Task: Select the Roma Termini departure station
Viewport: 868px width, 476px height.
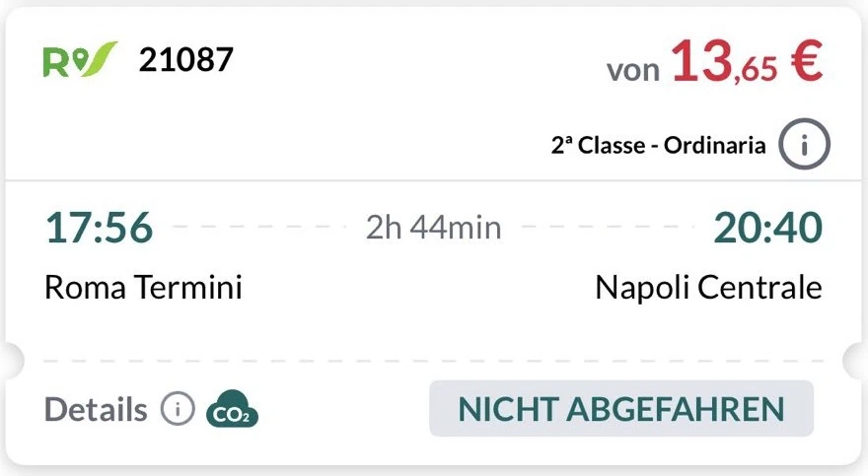Action: [143, 288]
